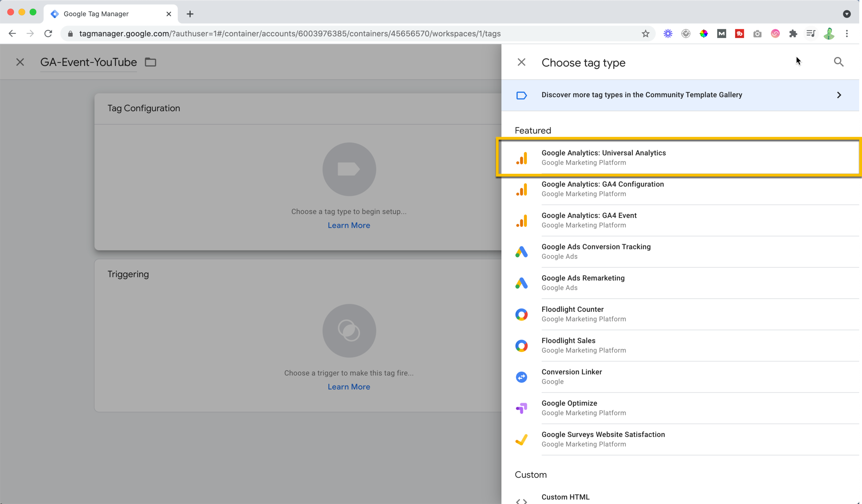The height and width of the screenshot is (504, 862).
Task: Close the Choose tag type panel
Action: coord(521,62)
